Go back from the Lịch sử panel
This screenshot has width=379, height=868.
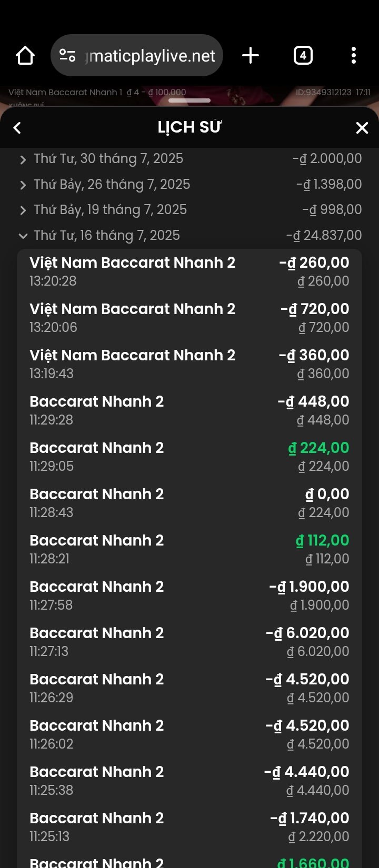pyautogui.click(x=17, y=128)
